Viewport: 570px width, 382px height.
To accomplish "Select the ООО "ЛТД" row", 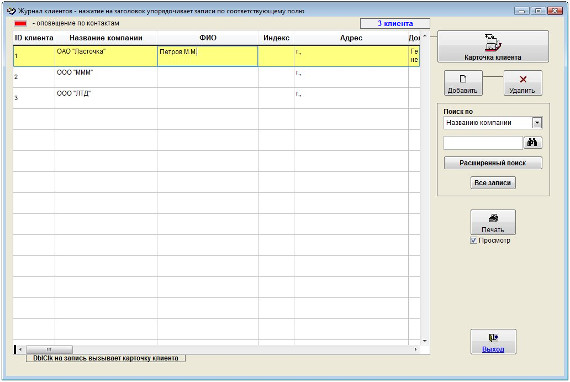I will [217, 98].
